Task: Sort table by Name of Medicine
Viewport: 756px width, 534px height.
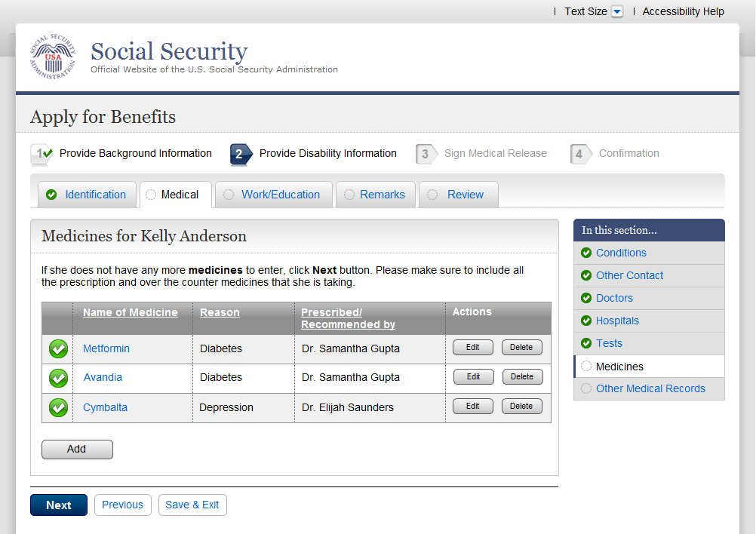Action: [x=131, y=312]
